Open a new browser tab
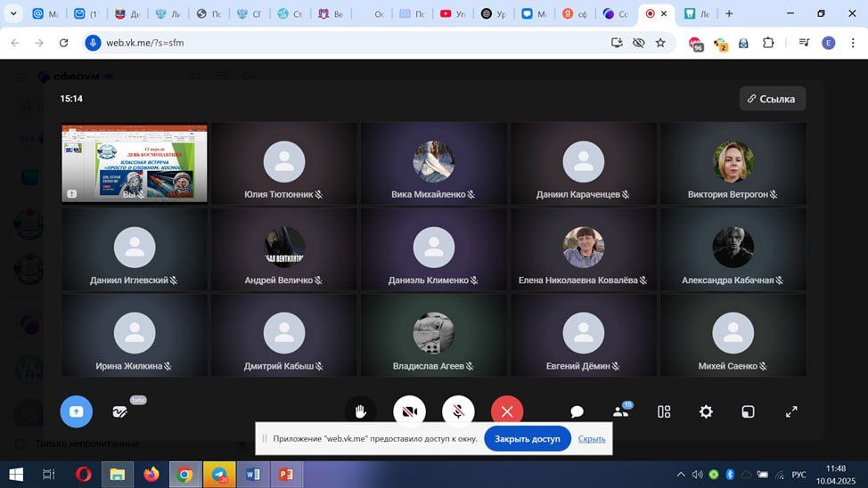 (729, 14)
